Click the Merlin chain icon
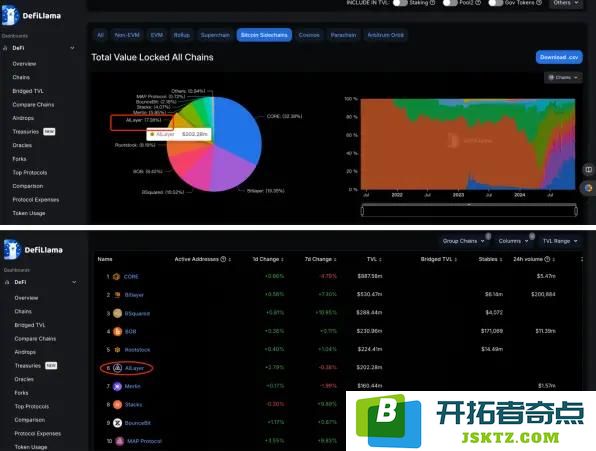The image size is (596, 451). pos(117,386)
